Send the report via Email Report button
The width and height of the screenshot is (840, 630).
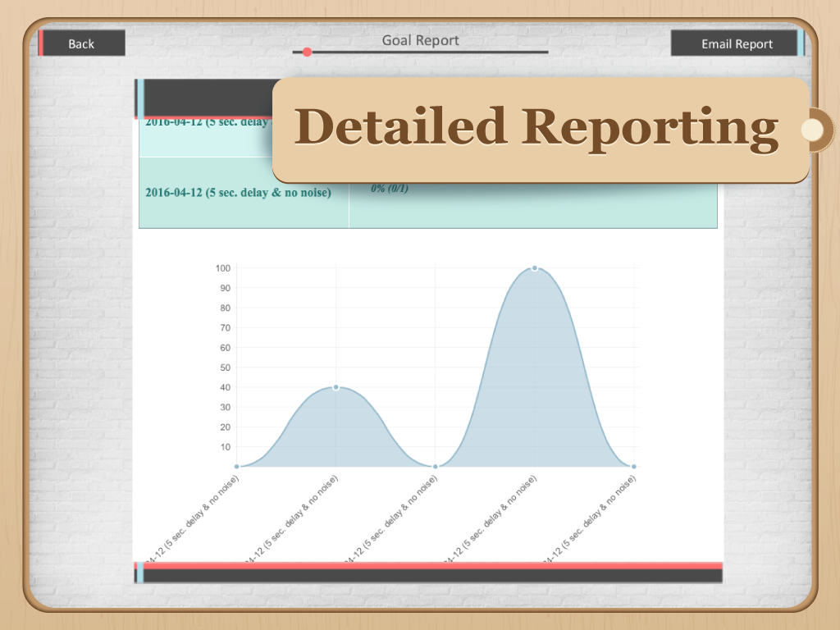point(737,43)
